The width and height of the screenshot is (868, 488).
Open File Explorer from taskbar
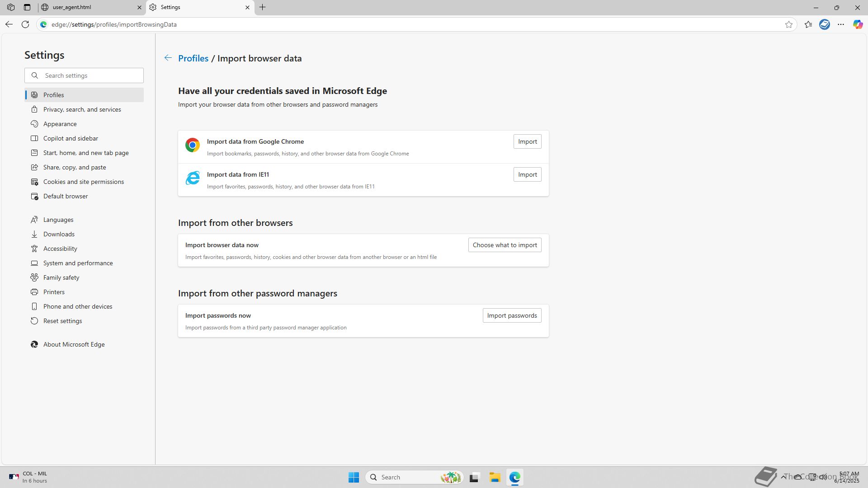pos(495,477)
